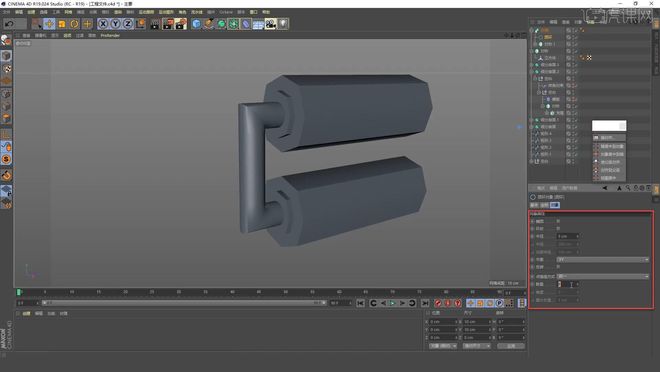Open the Octane menu
660x372 pixels.
click(226, 12)
